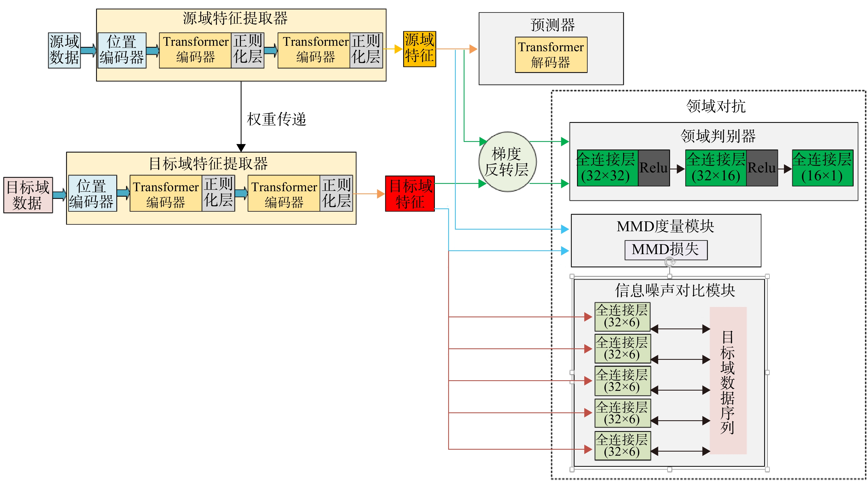The image size is (868, 484).
Task: Click the 权重传递 label
Action: coord(277,119)
